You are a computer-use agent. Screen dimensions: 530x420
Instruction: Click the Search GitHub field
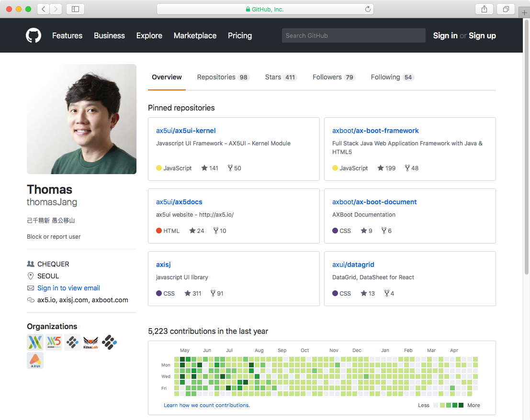pos(353,35)
